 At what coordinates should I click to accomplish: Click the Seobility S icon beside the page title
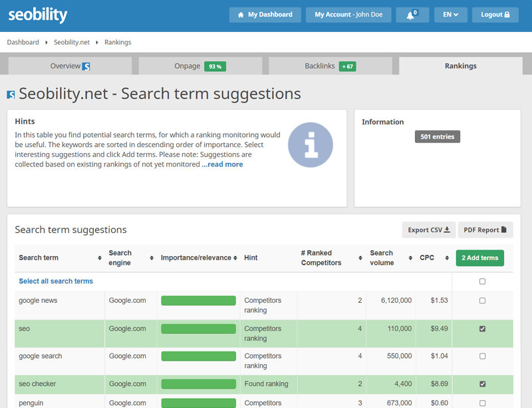(13, 94)
